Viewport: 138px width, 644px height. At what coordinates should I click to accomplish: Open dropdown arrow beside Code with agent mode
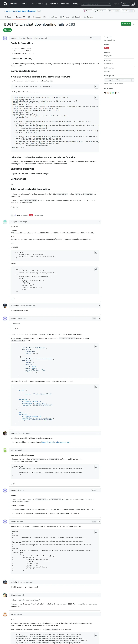133,80
